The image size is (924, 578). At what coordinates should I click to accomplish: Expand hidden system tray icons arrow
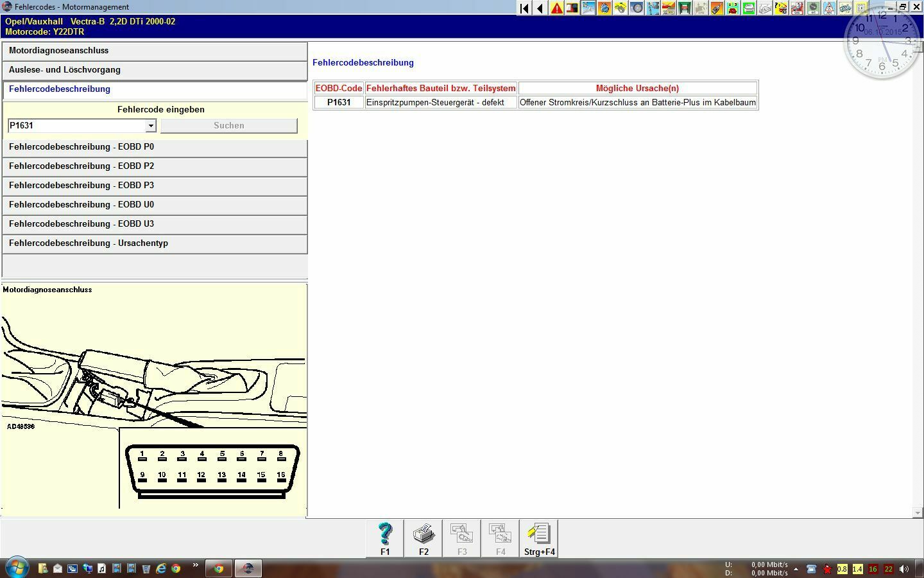tap(796, 569)
